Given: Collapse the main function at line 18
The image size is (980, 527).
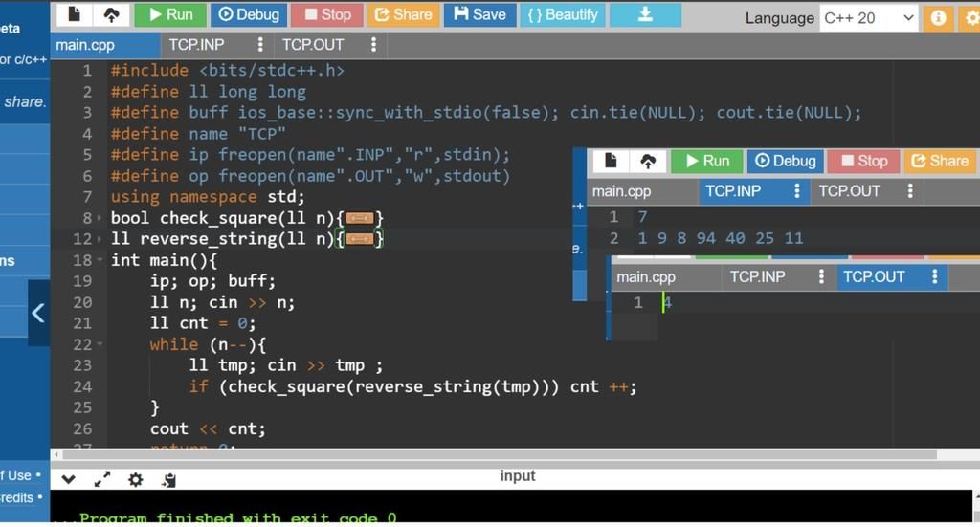Looking at the screenshot, I should [x=100, y=260].
